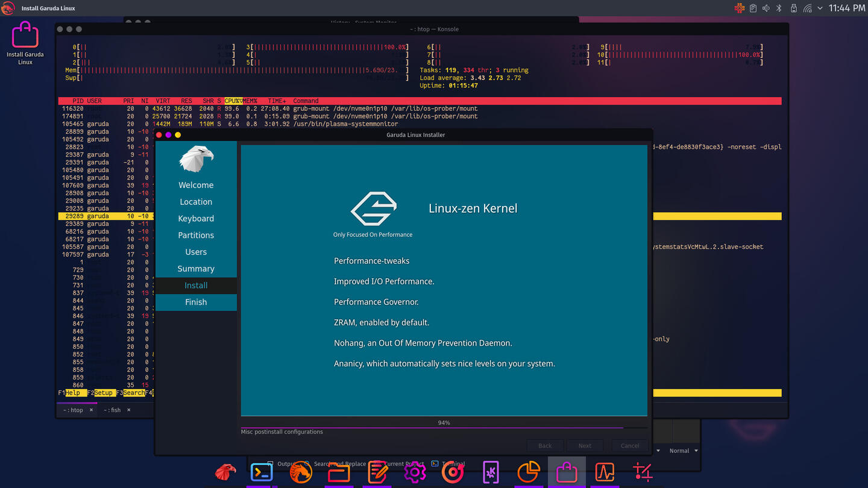Open the orange target dock icon
Image resolution: width=868 pixels, height=488 pixels.
[453, 472]
